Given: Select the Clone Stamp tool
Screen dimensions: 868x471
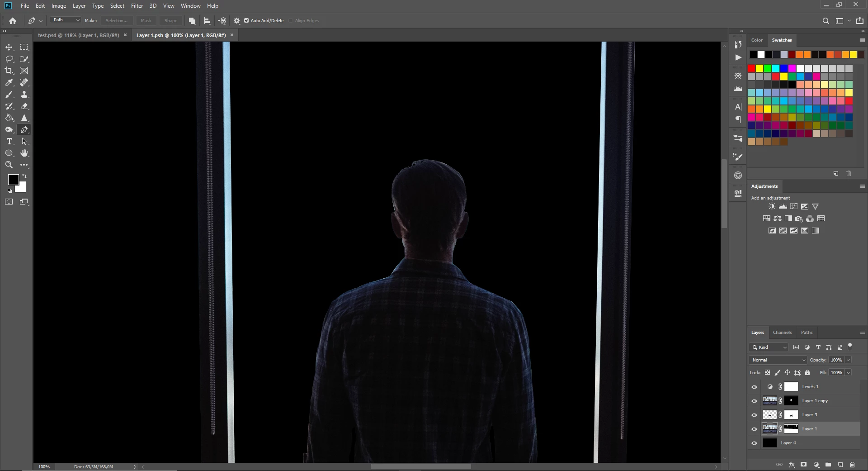Looking at the screenshot, I should pyautogui.click(x=24, y=94).
